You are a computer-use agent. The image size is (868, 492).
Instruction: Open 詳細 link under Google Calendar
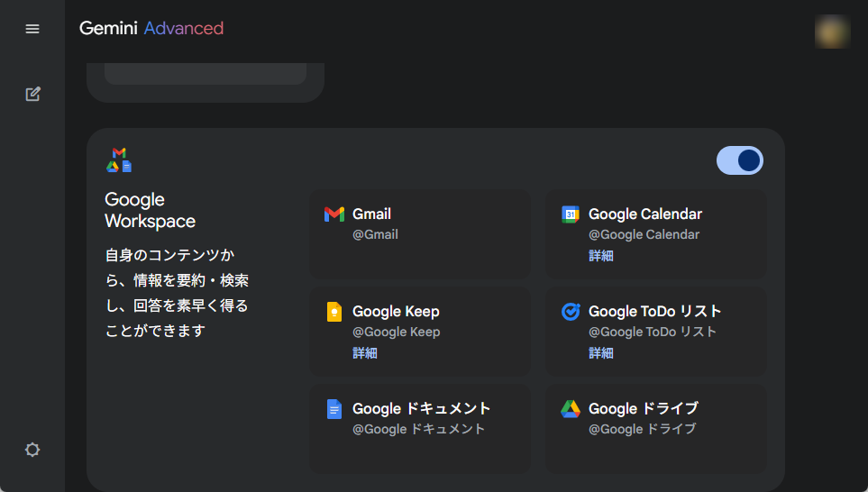coord(600,256)
